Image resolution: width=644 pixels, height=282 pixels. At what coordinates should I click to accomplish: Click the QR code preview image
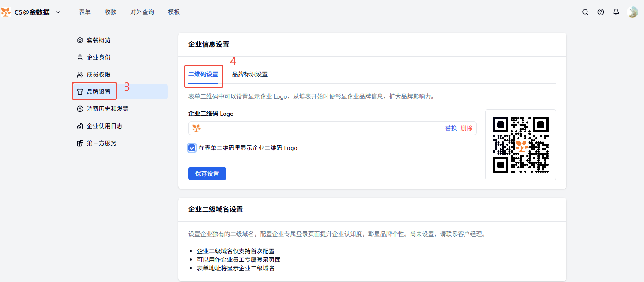[x=520, y=145]
